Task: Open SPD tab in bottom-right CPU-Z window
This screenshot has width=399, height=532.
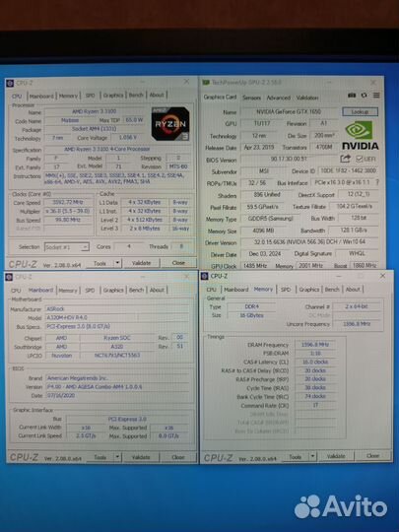Action: click(x=286, y=290)
